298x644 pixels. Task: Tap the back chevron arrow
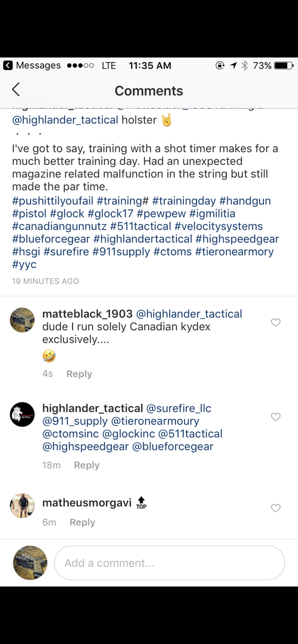[16, 89]
